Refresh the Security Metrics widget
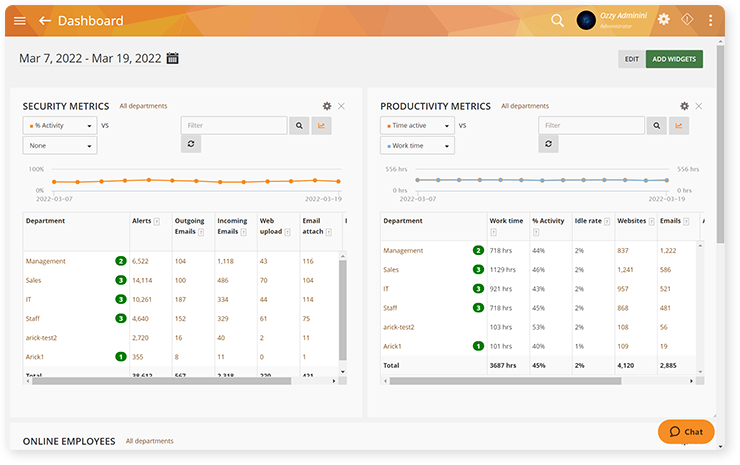Image resolution: width=740 pixels, height=465 pixels. pos(191,144)
